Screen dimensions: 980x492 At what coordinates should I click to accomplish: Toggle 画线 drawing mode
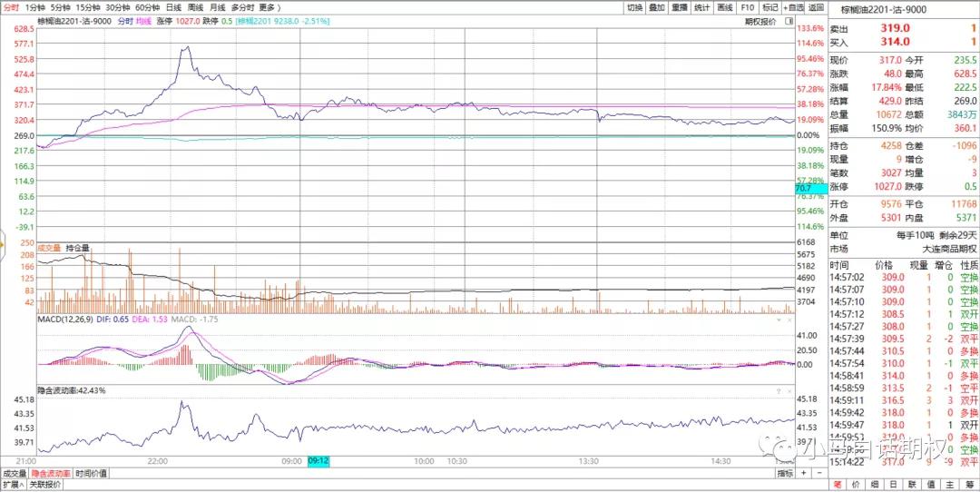(724, 7)
